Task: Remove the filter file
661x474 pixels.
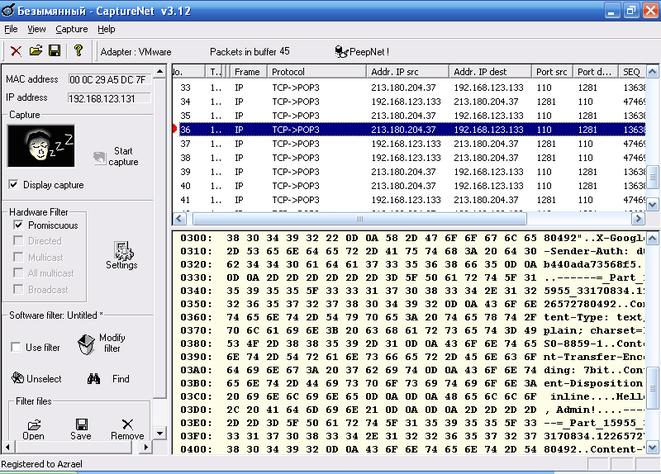Action: (127, 428)
